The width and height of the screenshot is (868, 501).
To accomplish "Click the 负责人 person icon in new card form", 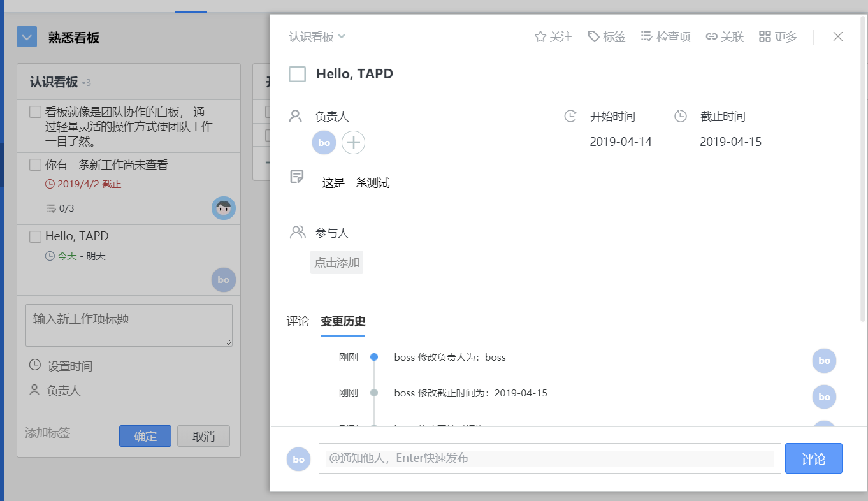I will coord(33,390).
